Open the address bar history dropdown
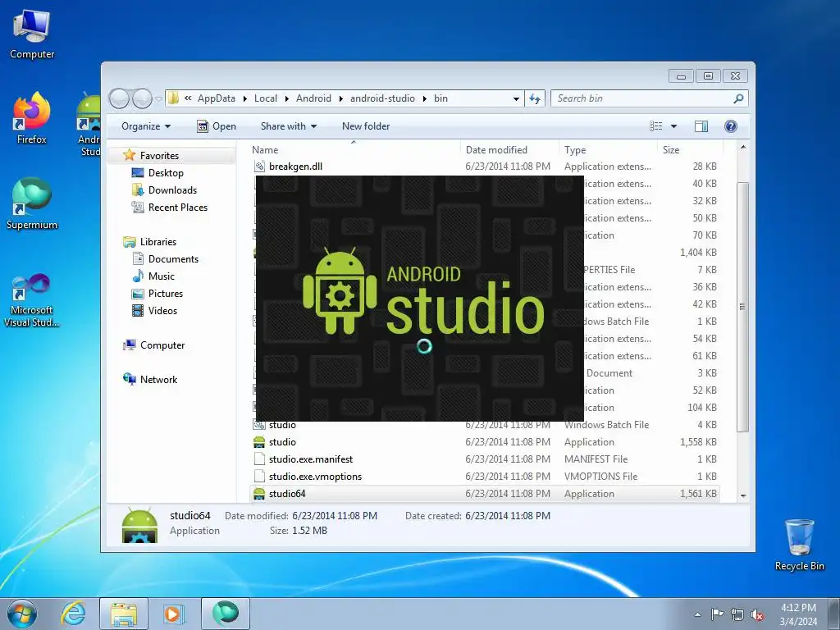Viewport: 840px width, 630px height. [516, 98]
